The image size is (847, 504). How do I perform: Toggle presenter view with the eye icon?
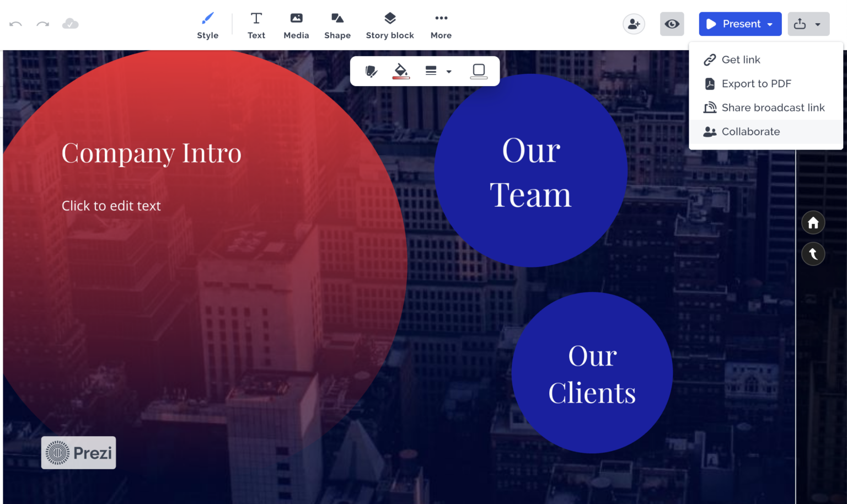(672, 24)
